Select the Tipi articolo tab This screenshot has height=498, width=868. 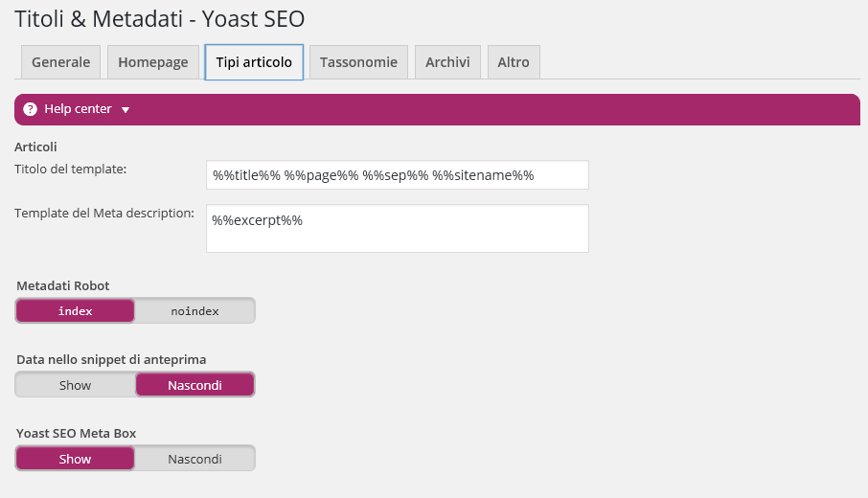point(254,62)
